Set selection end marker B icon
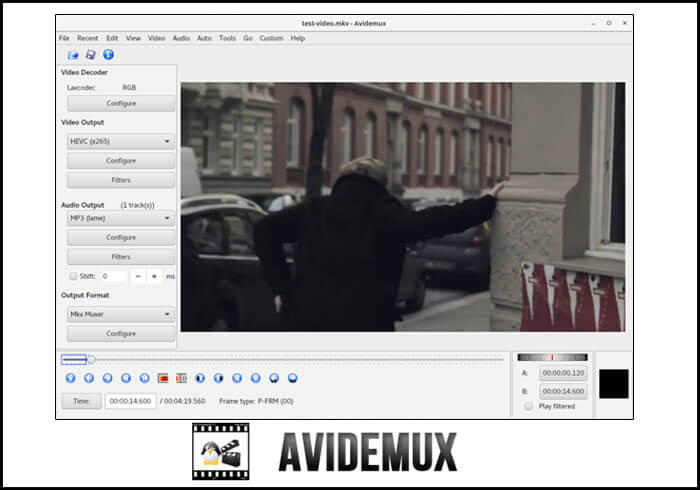This screenshot has width=700, height=490. click(x=181, y=378)
